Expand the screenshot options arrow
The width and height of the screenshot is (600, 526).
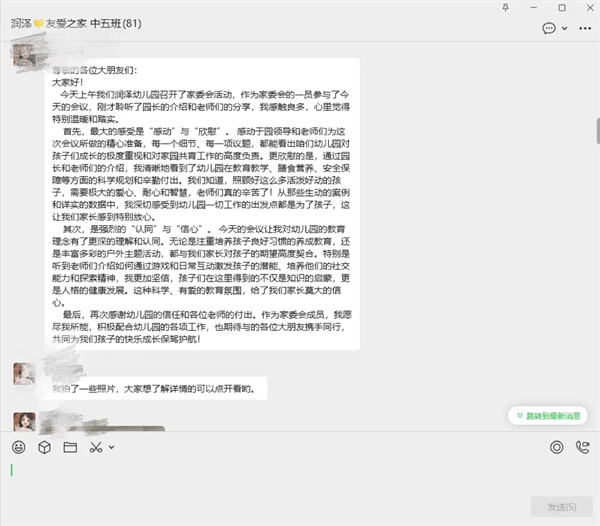tap(112, 447)
